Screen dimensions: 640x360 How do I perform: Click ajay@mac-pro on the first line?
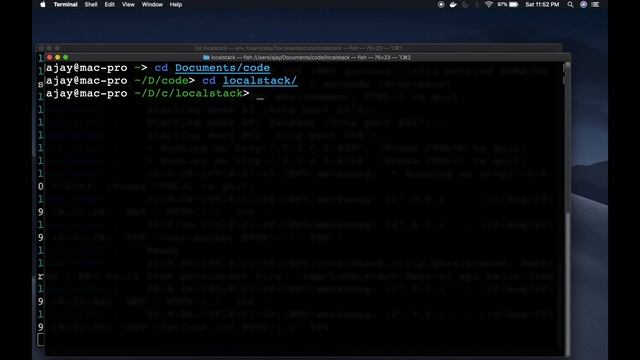coord(87,68)
